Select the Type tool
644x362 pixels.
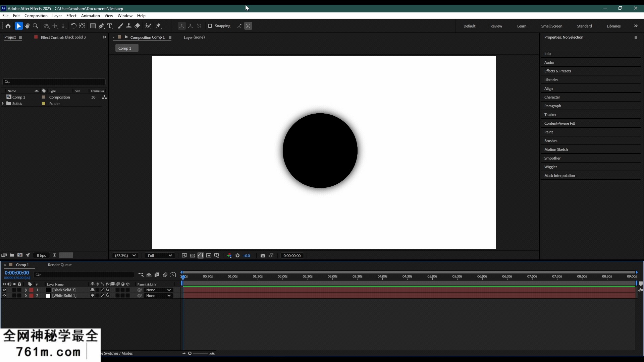coord(110,26)
